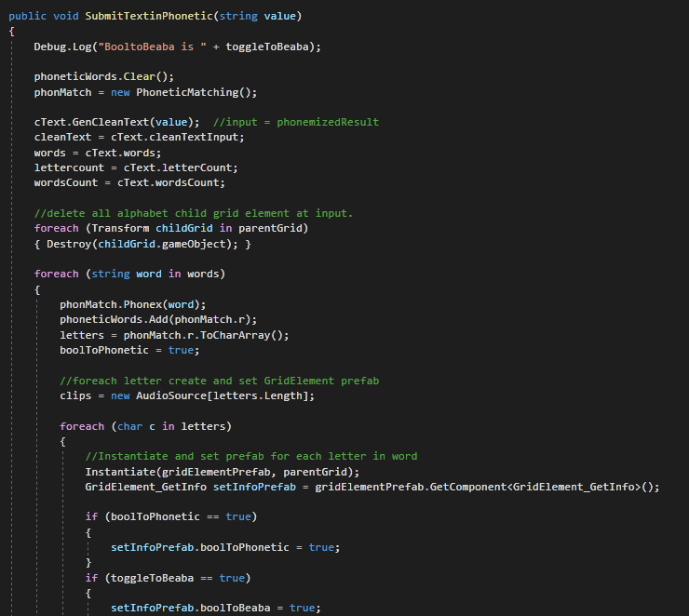Click phonMatch.Phonex(word) call
The image size is (689, 616).
133,304
